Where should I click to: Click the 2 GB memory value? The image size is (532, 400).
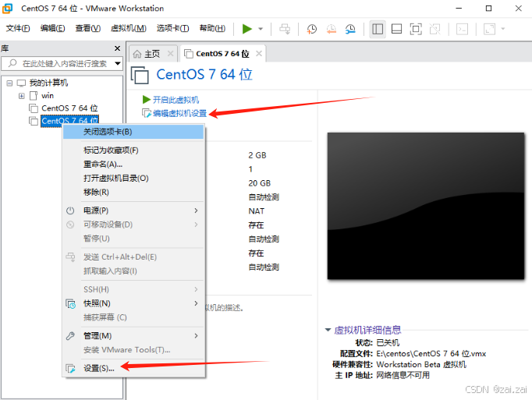257,155
